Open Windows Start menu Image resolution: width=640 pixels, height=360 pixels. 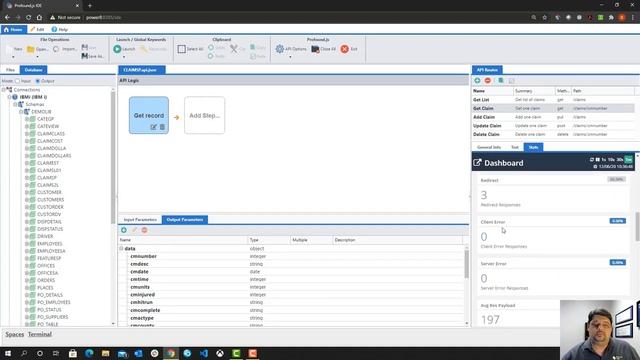pyautogui.click(x=8, y=353)
